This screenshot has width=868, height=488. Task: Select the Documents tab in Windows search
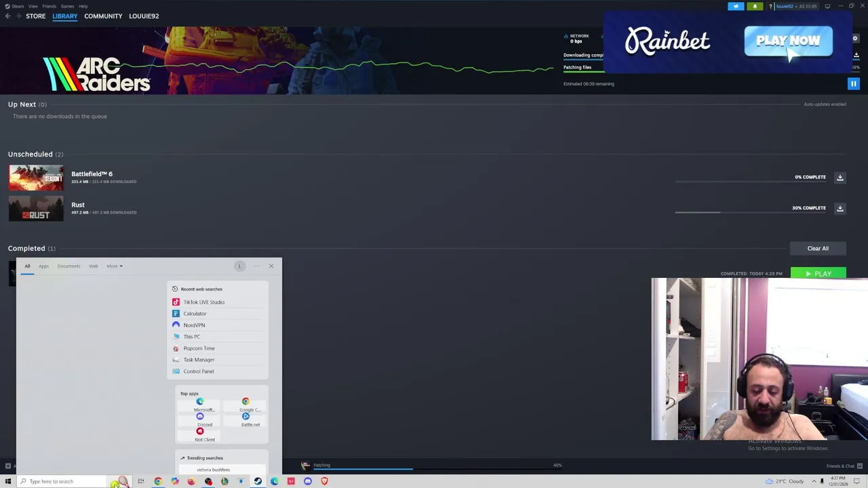pos(68,266)
